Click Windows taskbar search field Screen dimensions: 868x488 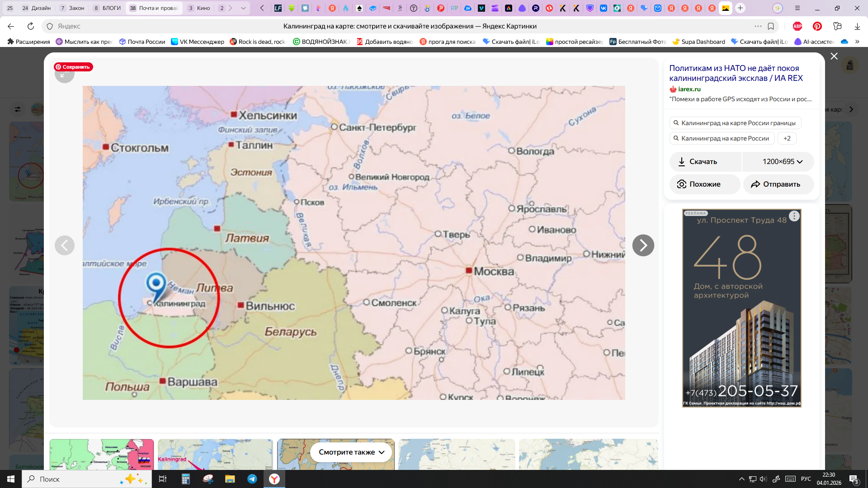pos(68,479)
